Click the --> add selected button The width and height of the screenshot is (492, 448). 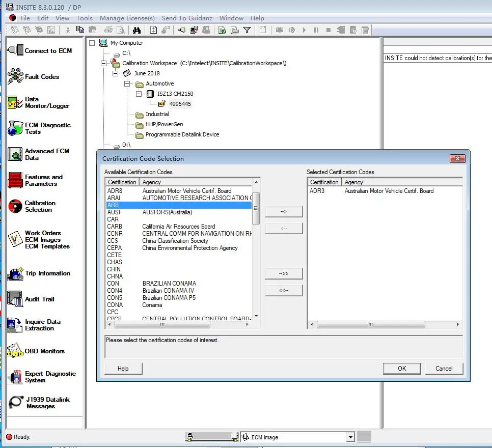click(x=284, y=211)
